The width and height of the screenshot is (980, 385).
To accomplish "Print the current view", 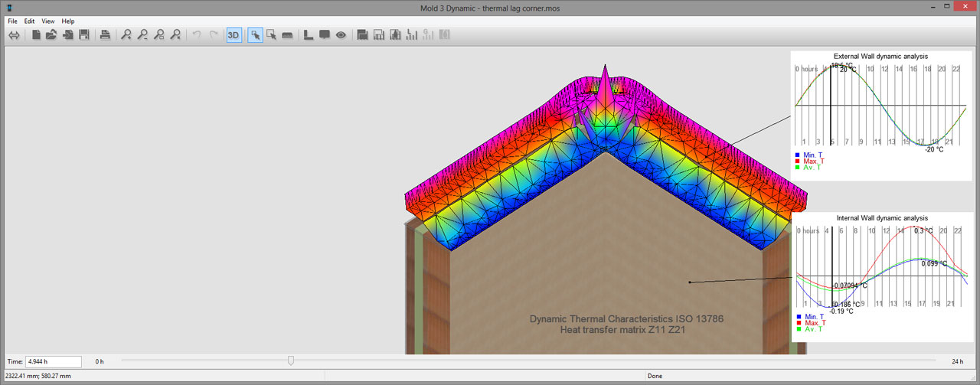I will [106, 35].
